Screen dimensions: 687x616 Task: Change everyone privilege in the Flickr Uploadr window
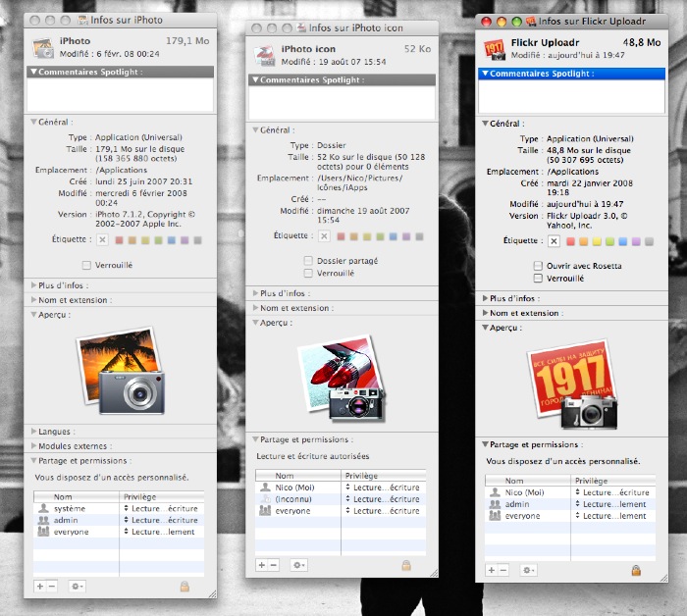(612, 516)
